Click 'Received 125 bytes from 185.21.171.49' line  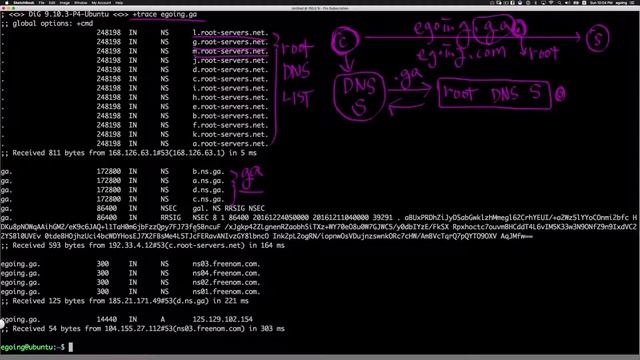coord(124,301)
